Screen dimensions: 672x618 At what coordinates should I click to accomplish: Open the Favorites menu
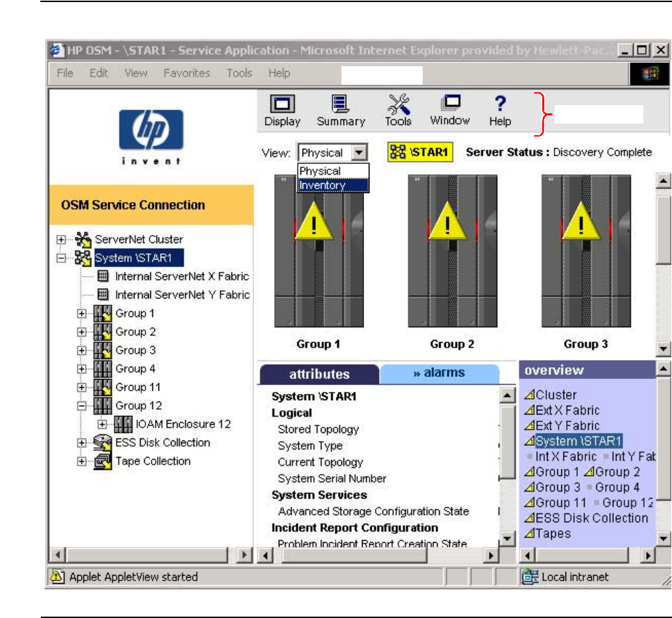point(187,73)
